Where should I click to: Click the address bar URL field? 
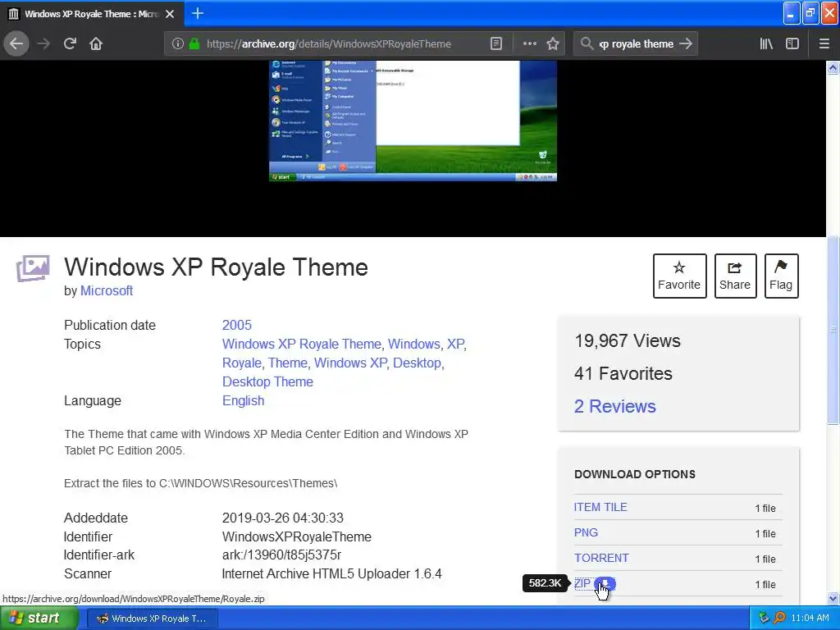(x=328, y=44)
